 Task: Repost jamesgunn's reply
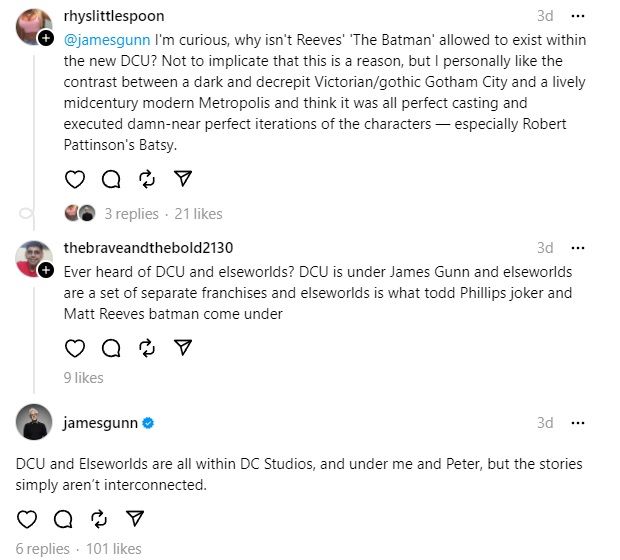(99, 518)
